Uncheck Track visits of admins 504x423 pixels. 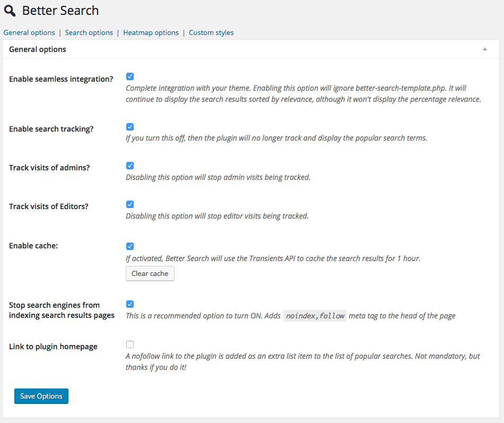pyautogui.click(x=130, y=166)
